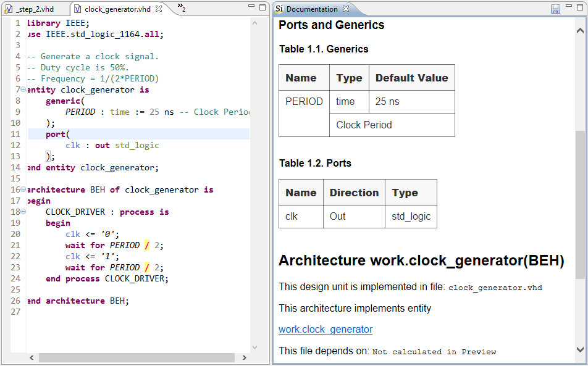This screenshot has width=588, height=366.
Task: Click the editor scroll-down arrow
Action: [255, 347]
